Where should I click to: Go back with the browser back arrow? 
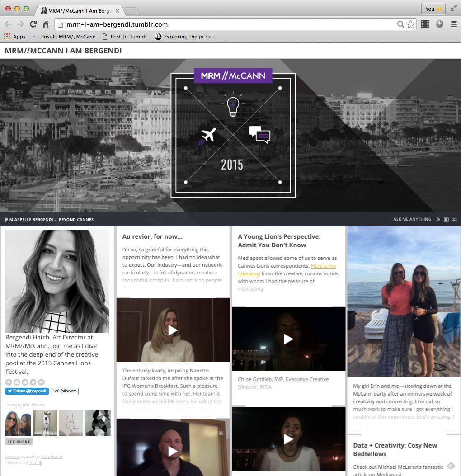click(8, 24)
